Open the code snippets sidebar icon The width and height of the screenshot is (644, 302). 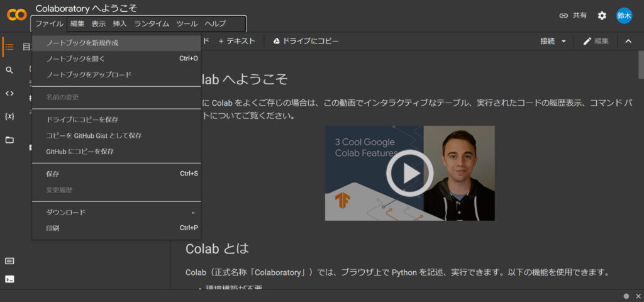pos(9,93)
